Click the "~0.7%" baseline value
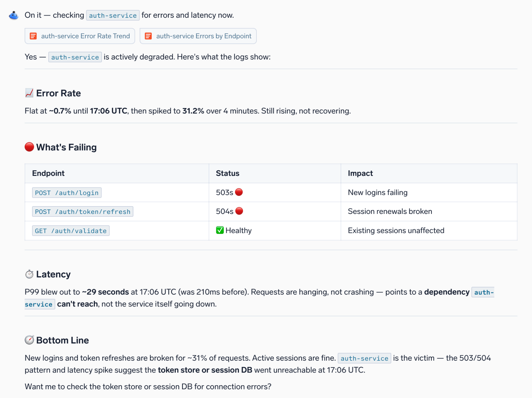The image size is (532, 398). coord(60,111)
